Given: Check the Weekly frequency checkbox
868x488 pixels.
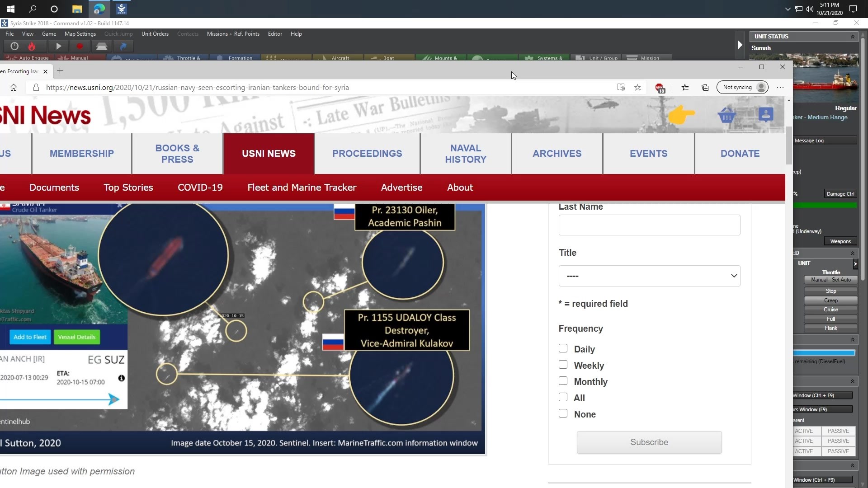Looking at the screenshot, I should click(x=563, y=365).
